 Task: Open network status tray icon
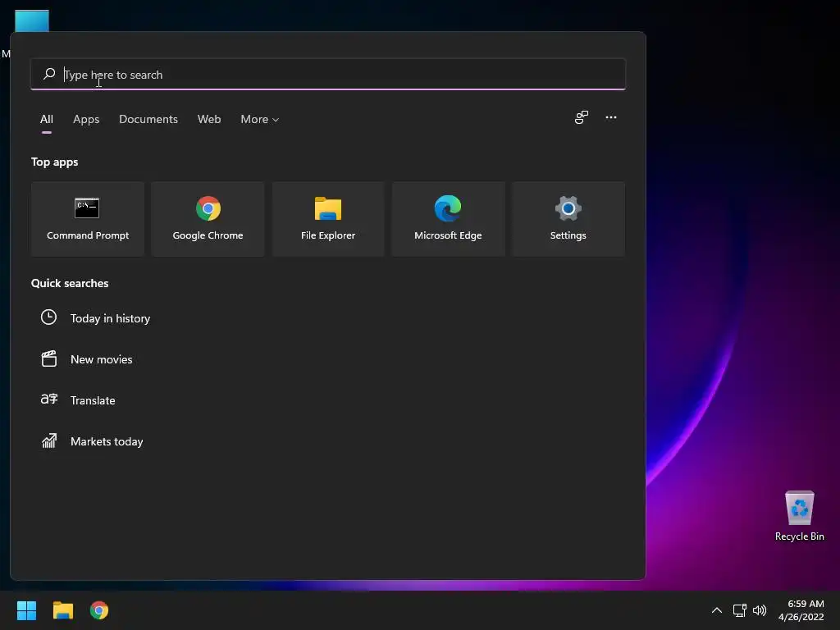pyautogui.click(x=740, y=610)
